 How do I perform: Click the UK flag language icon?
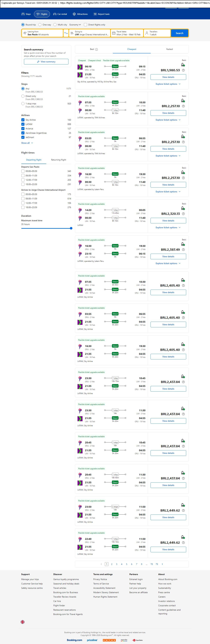[22, 622]
